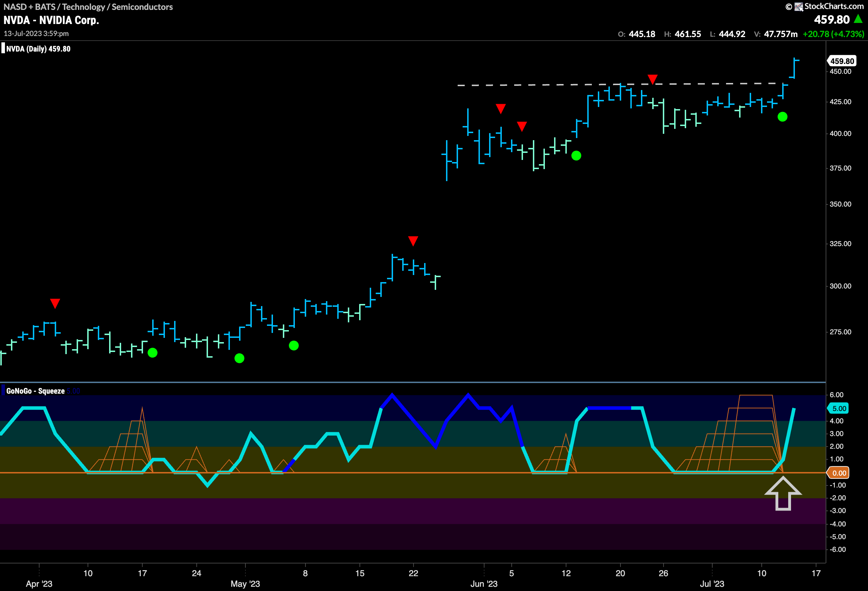The image size is (868, 591).
Task: Click the volume value 47.757m
Action: tap(781, 34)
